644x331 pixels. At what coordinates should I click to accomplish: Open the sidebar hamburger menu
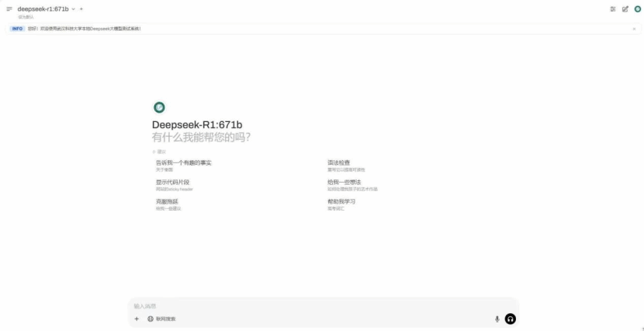click(x=9, y=9)
